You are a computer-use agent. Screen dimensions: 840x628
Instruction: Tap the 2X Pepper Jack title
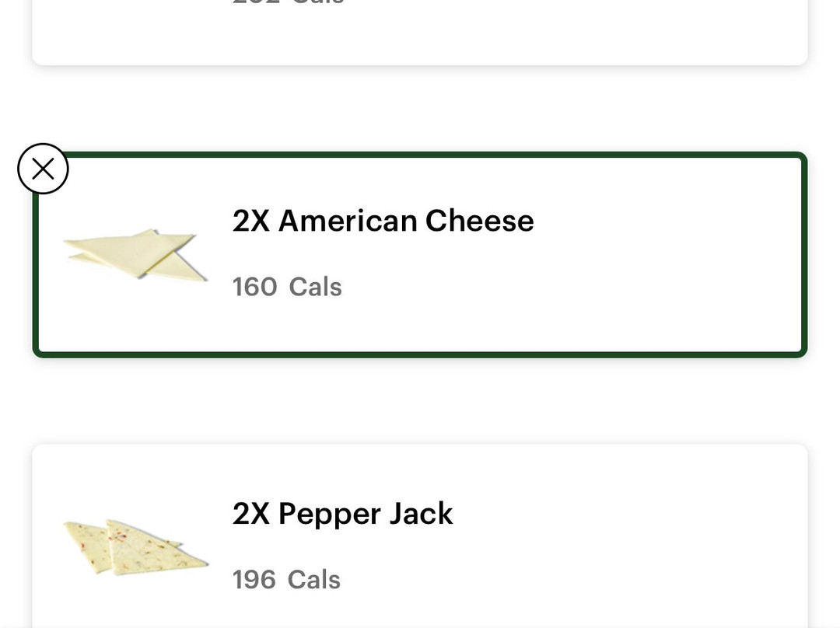342,514
